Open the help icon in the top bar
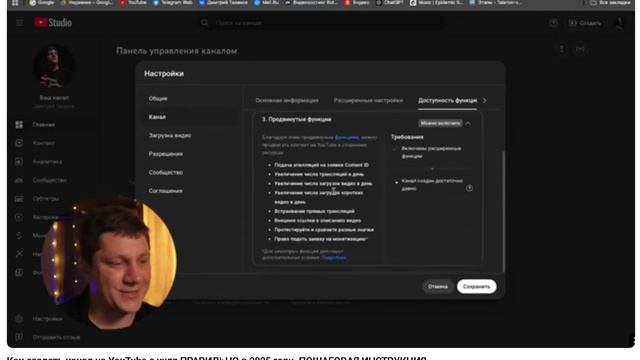Screen dimensions: 640x360 [x=553, y=23]
